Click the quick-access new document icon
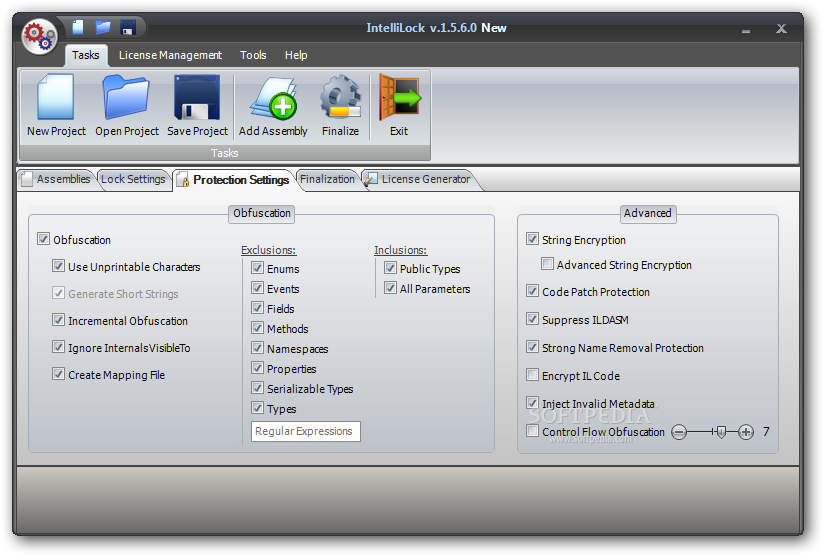Viewport: 824px width, 556px height. click(x=78, y=27)
